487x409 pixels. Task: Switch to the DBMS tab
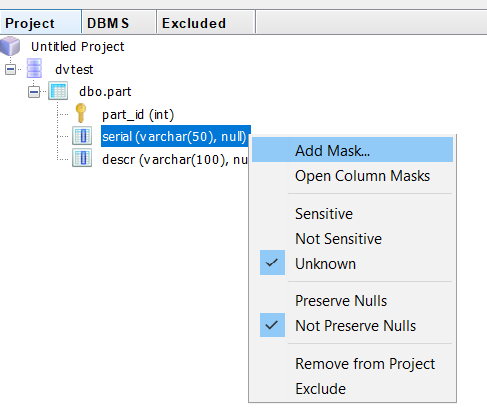(x=119, y=22)
